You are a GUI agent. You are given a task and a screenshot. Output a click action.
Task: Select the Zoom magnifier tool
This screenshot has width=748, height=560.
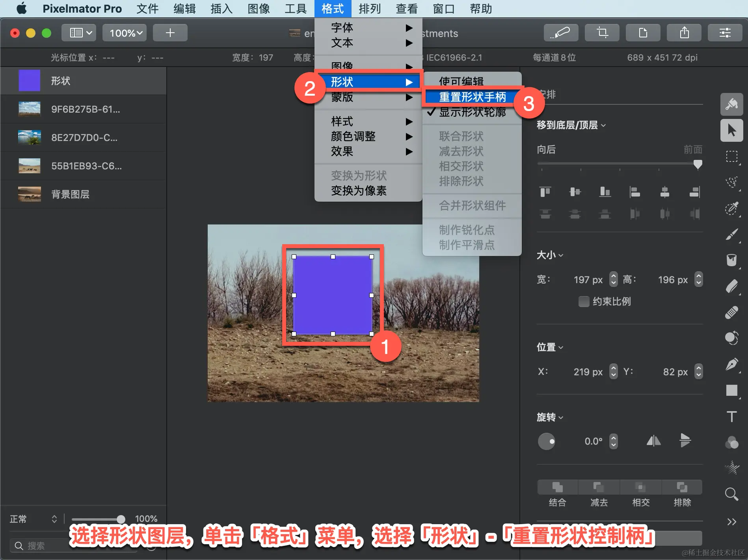click(x=732, y=494)
